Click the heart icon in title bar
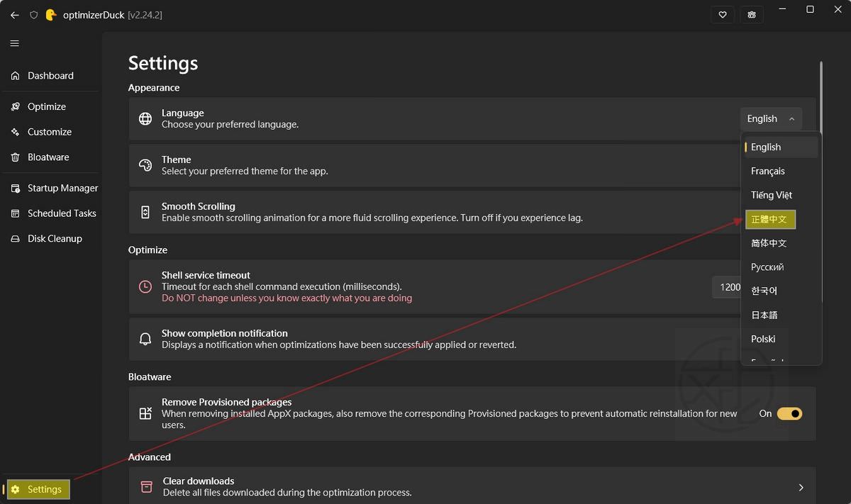The image size is (851, 504). [x=723, y=15]
